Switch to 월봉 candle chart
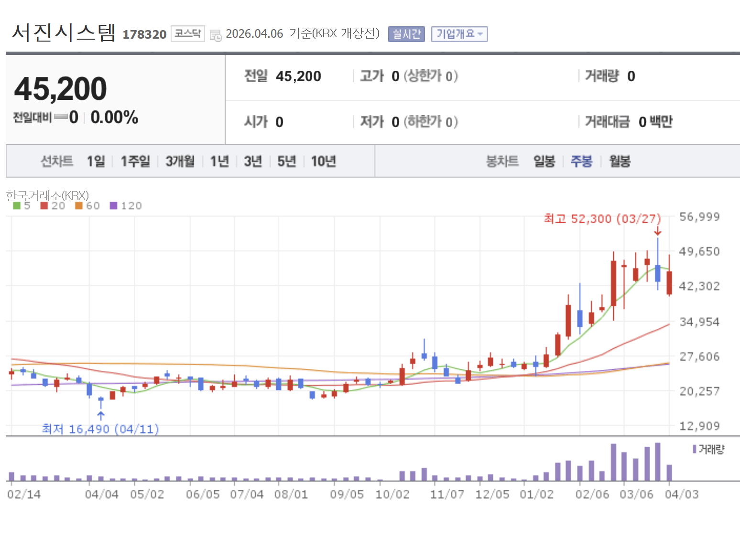This screenshot has height=560, width=740. (x=620, y=162)
